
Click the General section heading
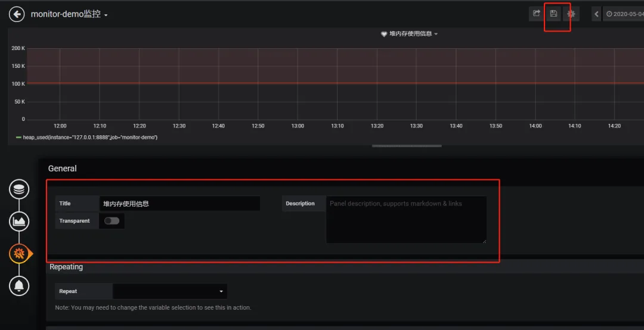(63, 169)
